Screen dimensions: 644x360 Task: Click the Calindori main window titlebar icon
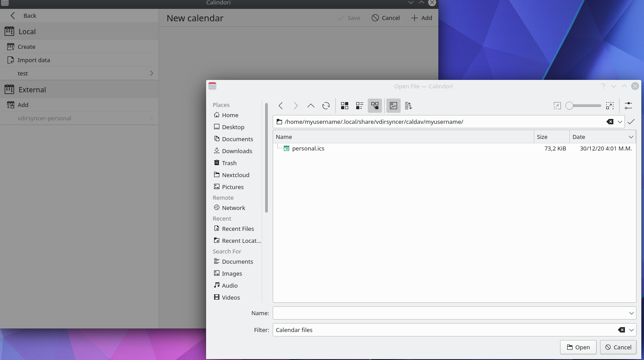[4, 3]
